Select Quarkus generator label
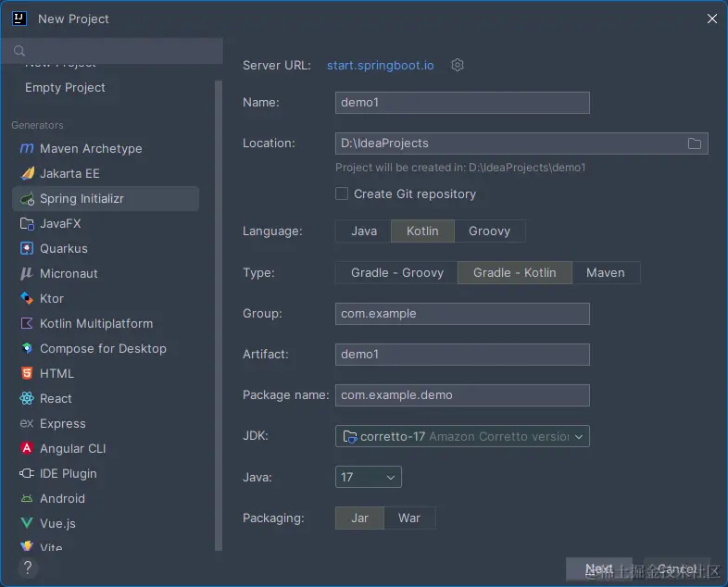 click(64, 249)
